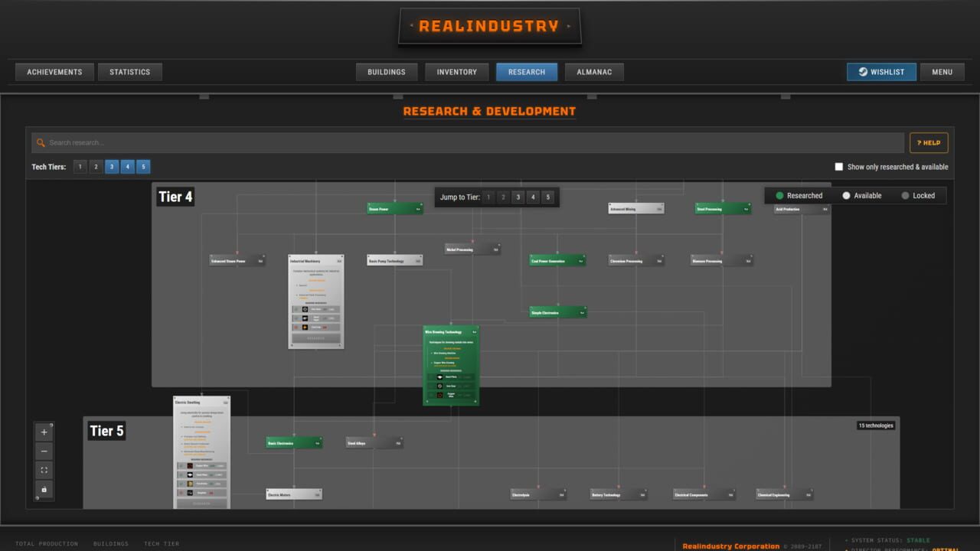
Task: Click the HELP button
Action: coord(929,142)
